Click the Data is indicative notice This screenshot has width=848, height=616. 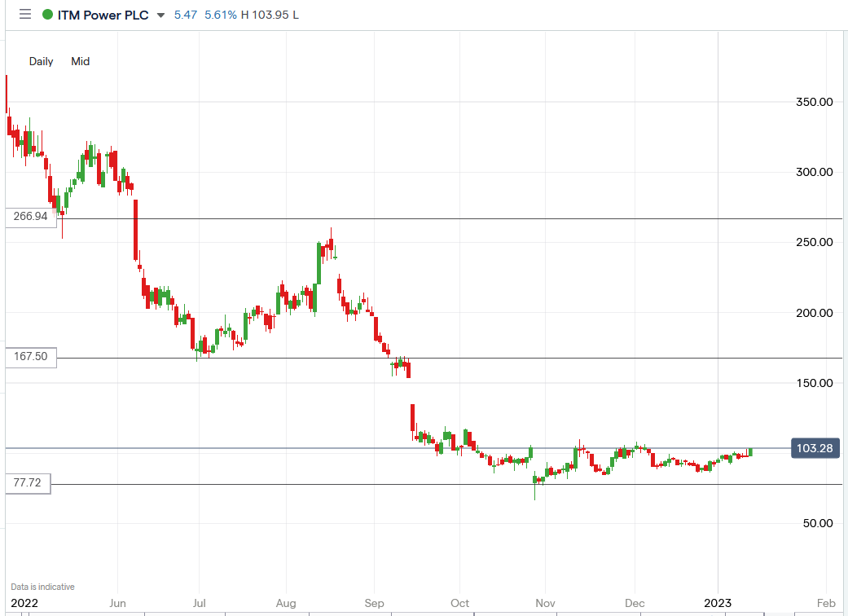pyautogui.click(x=42, y=587)
